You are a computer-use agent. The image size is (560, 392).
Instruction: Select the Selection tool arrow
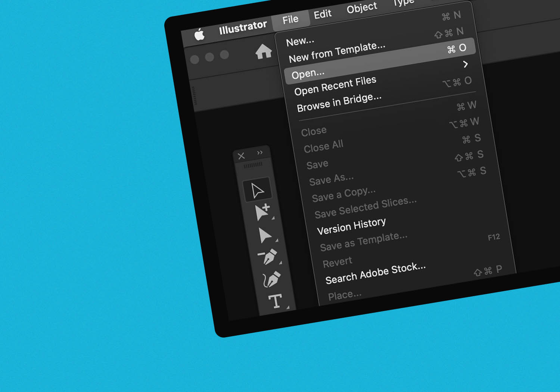coord(257,190)
